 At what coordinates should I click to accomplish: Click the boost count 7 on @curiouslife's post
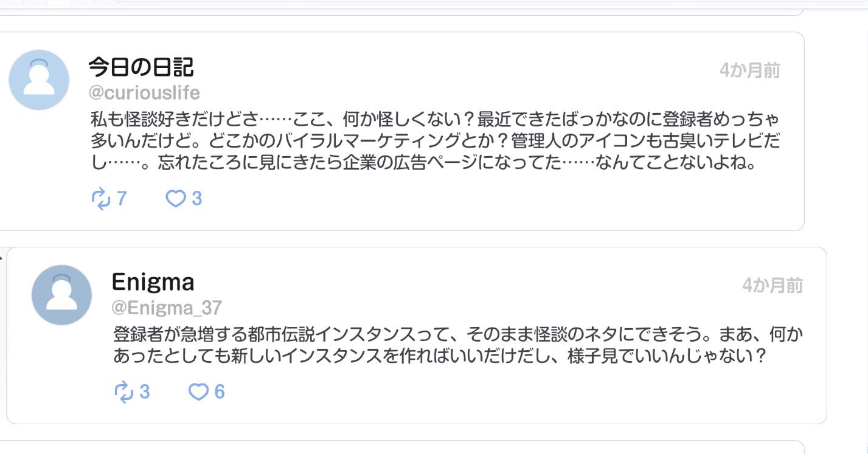click(121, 198)
